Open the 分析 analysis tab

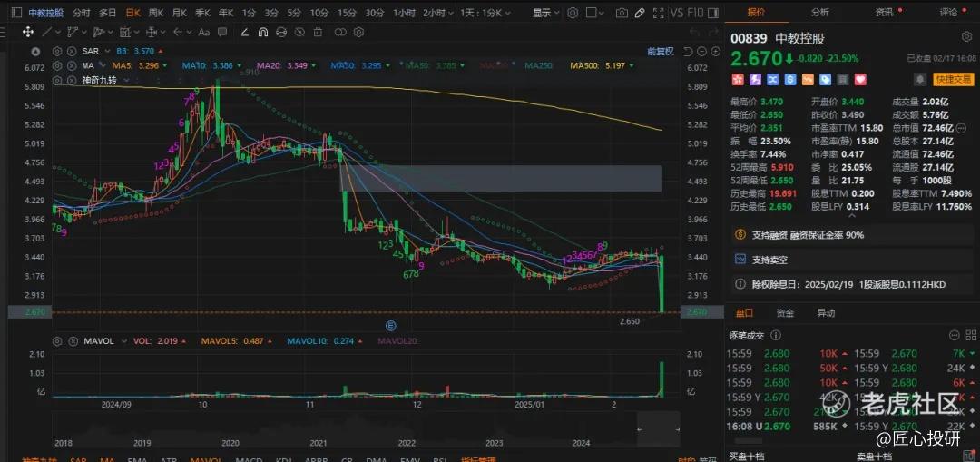820,12
